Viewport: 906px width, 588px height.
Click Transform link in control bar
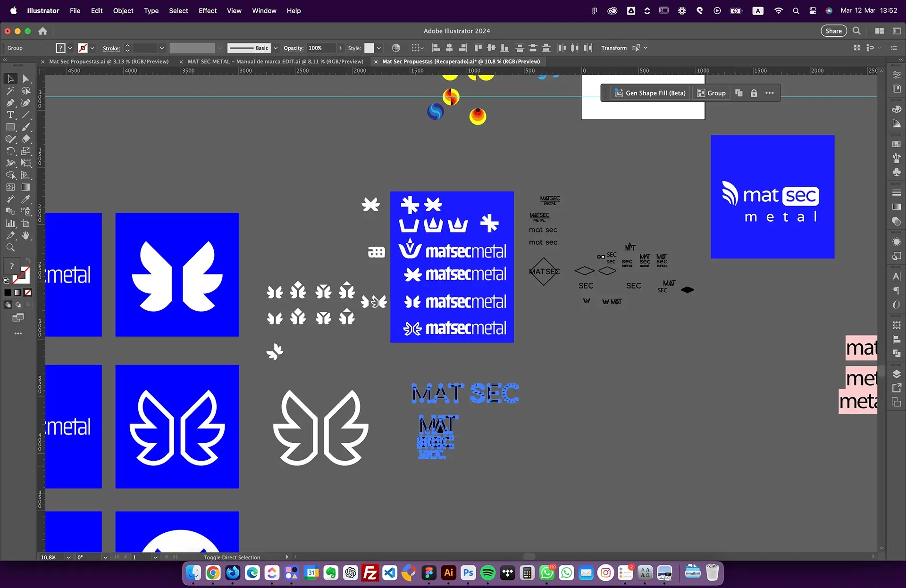point(613,48)
